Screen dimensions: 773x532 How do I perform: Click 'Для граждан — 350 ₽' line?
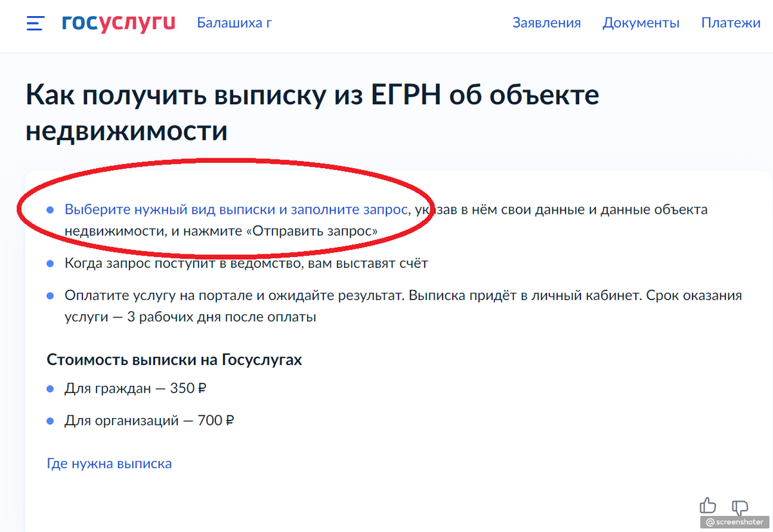[x=135, y=389]
